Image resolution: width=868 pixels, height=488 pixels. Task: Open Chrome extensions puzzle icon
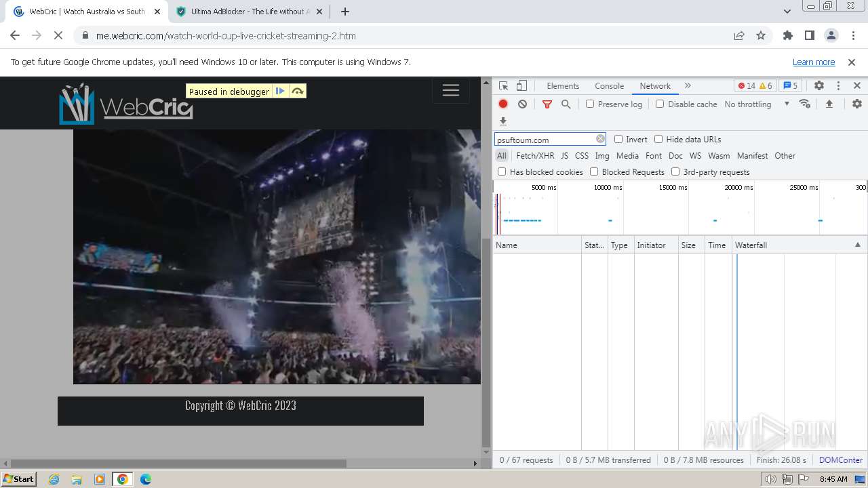[787, 36]
